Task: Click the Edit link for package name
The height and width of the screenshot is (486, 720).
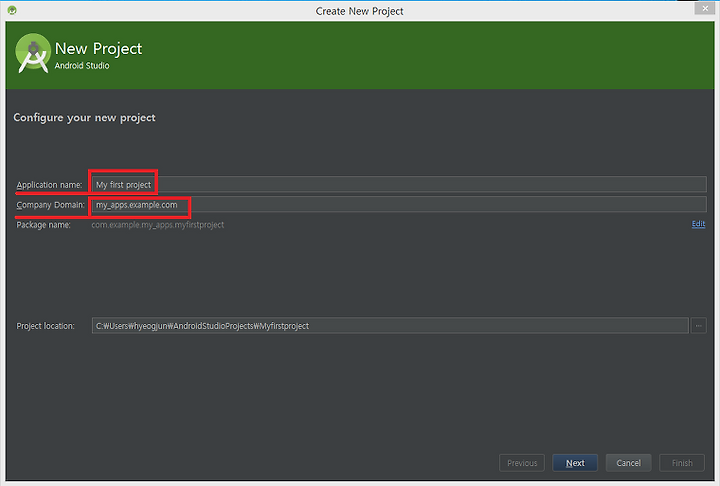Action: pos(698,224)
